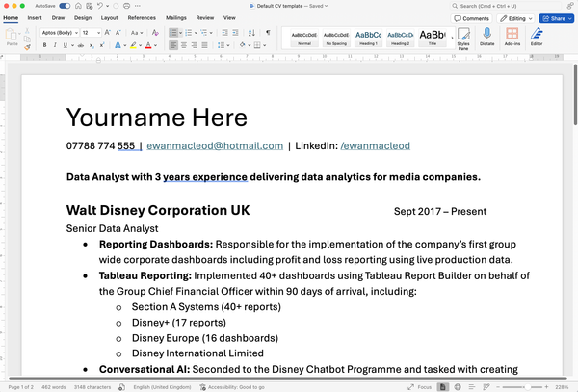Open the ewanmacleod@hotmail.com email link
The image size is (578, 392).
click(215, 145)
